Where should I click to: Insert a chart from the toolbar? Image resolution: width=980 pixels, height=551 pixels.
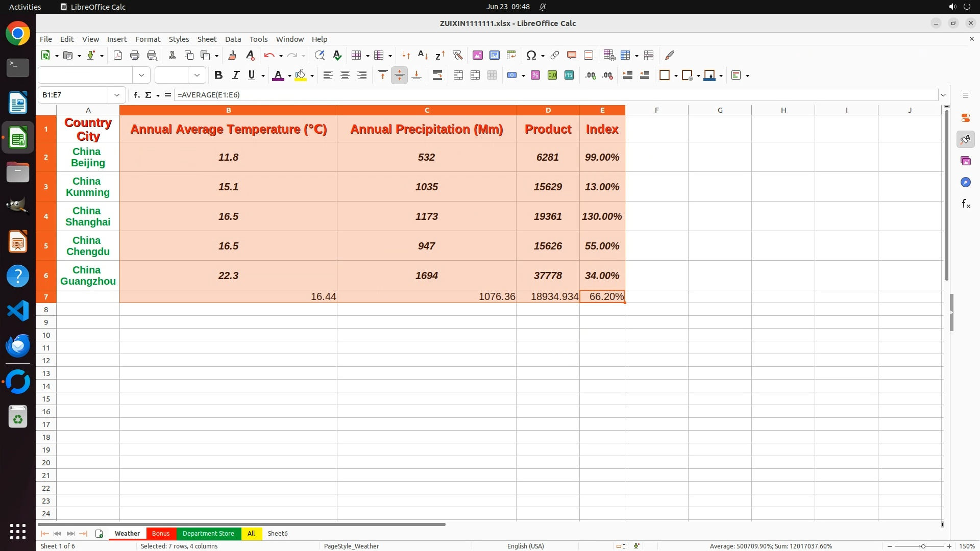494,55
